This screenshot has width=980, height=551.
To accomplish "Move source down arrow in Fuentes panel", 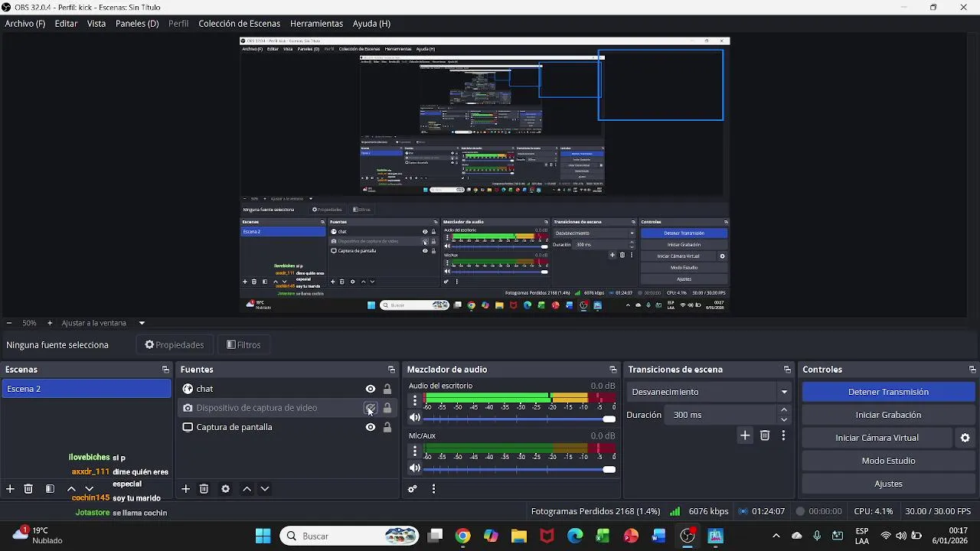I will coord(265,489).
